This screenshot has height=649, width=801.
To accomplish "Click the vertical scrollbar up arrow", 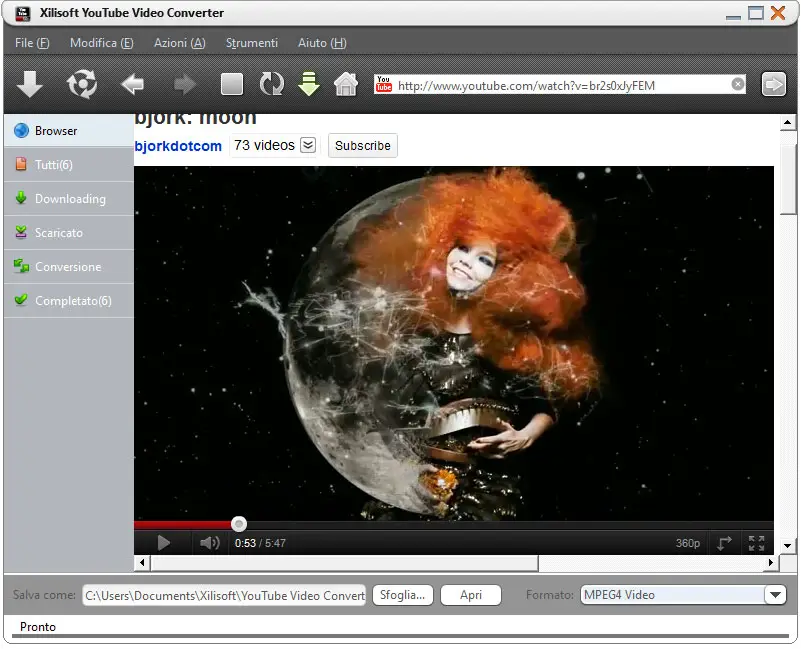I will pos(787,123).
